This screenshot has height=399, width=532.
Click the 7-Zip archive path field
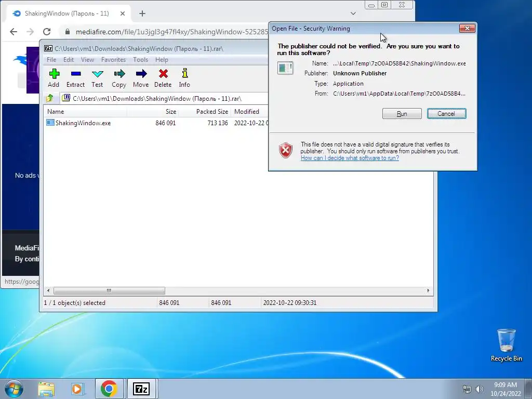click(164, 98)
